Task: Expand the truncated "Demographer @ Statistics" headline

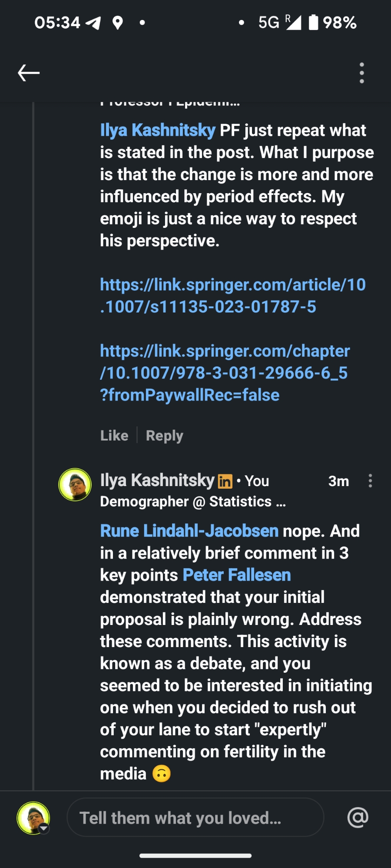Action: (193, 502)
